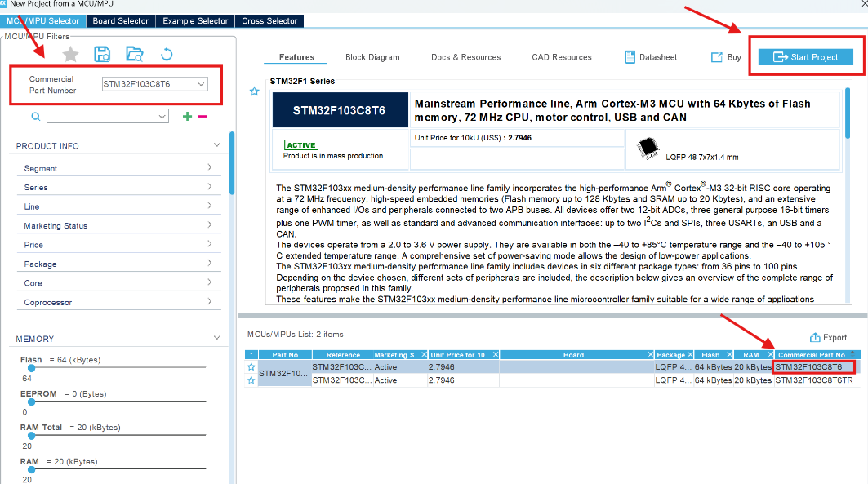868x484 pixels.
Task: Adjust the EEPROM slider
Action: click(32, 402)
